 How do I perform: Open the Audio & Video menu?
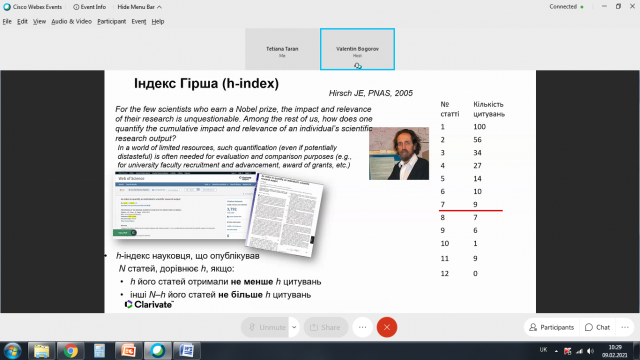pos(71,22)
